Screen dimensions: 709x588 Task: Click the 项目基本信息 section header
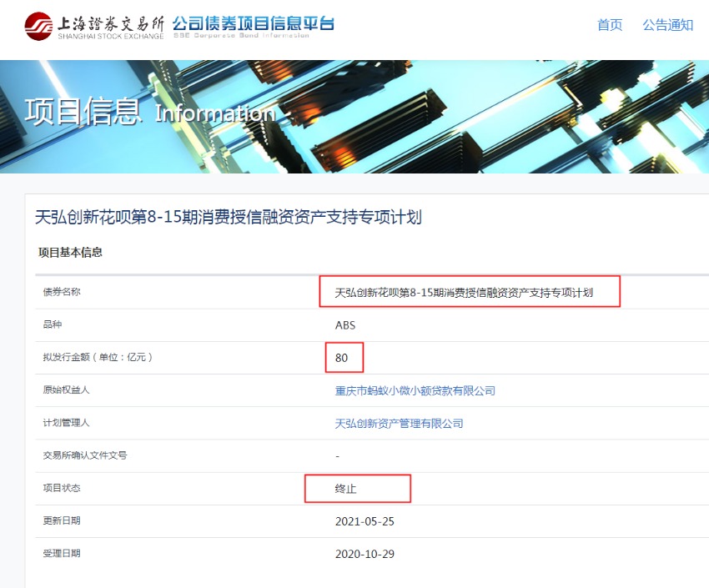(x=70, y=252)
